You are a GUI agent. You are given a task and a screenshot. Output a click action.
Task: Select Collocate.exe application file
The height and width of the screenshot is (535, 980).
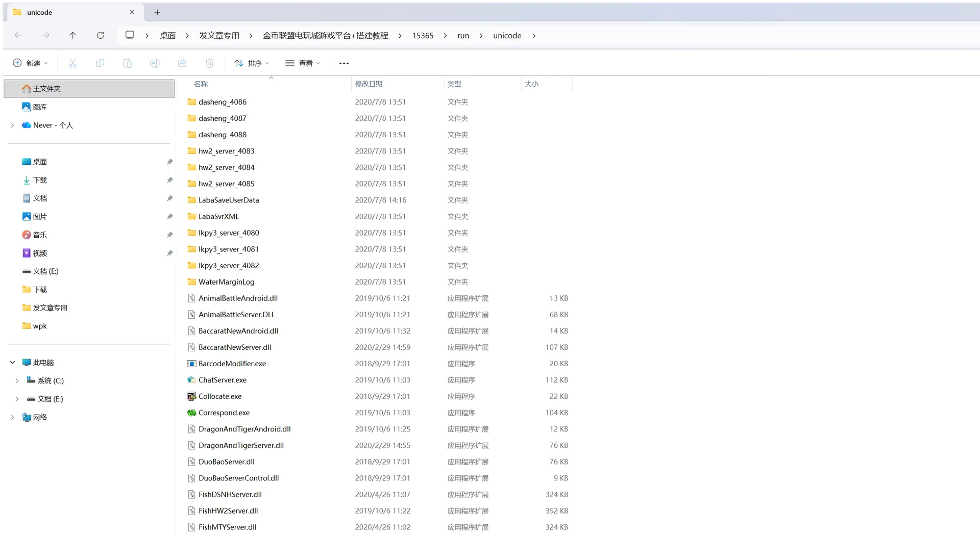[x=220, y=396]
